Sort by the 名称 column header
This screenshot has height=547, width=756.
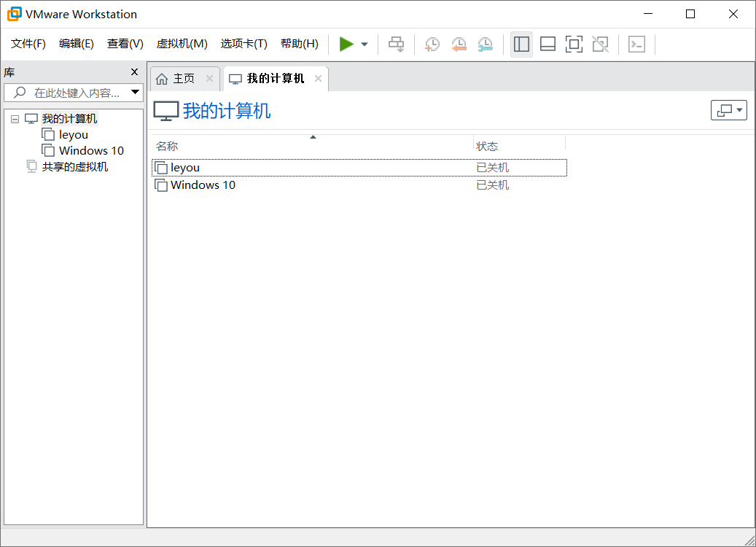point(313,146)
